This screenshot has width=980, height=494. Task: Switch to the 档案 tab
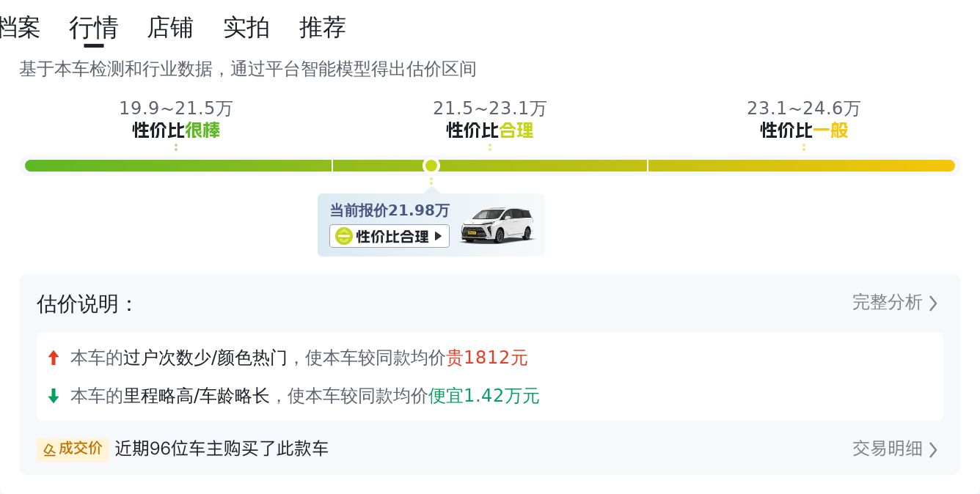click(x=19, y=28)
